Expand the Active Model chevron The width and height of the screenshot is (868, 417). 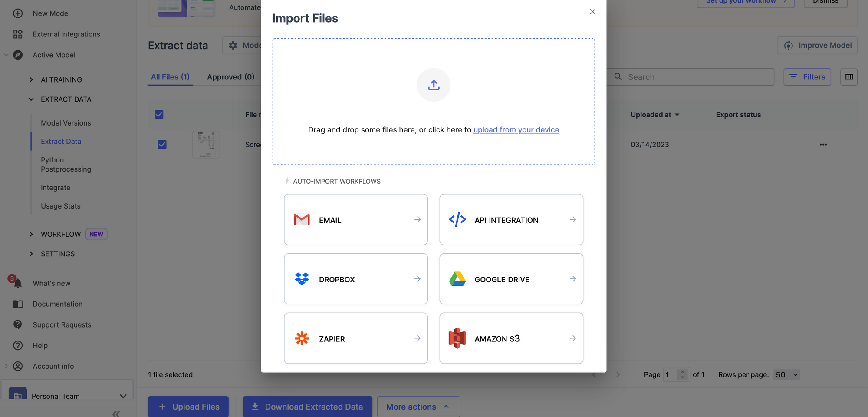tap(6, 55)
